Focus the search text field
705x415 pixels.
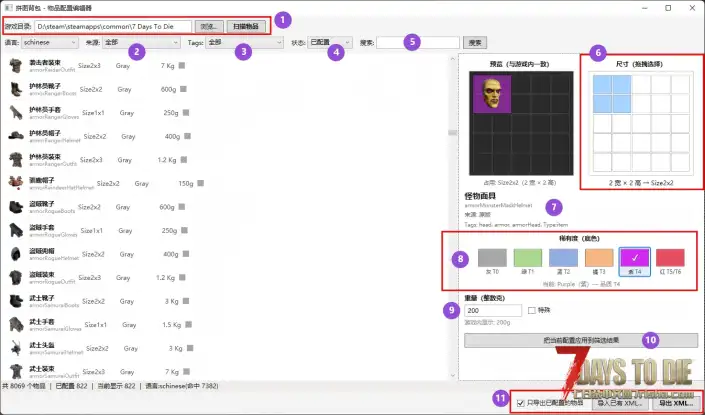coord(418,43)
